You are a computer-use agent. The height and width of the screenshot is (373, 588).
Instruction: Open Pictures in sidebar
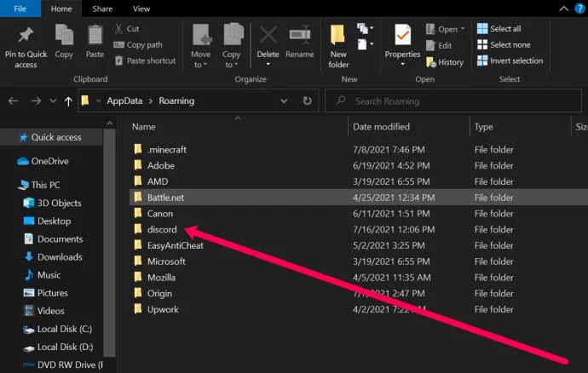(x=46, y=293)
